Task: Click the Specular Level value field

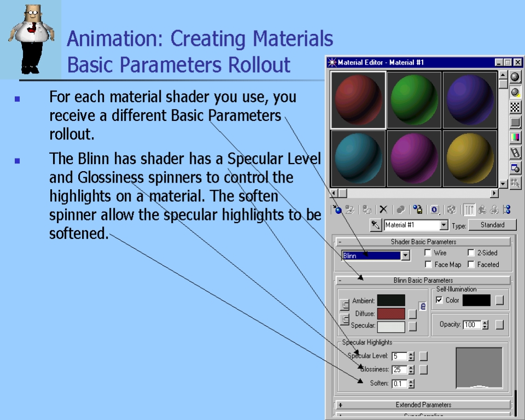Action: (x=399, y=357)
